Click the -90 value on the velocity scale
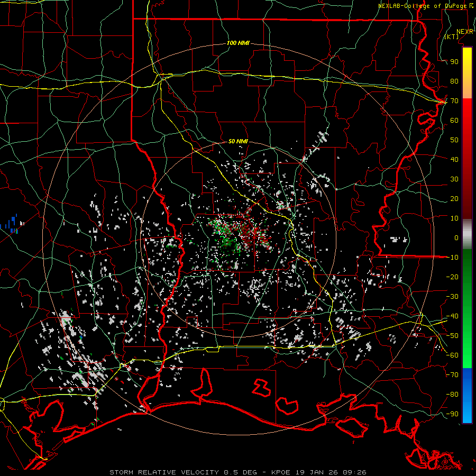This screenshot has width=476, height=476. pos(452,414)
